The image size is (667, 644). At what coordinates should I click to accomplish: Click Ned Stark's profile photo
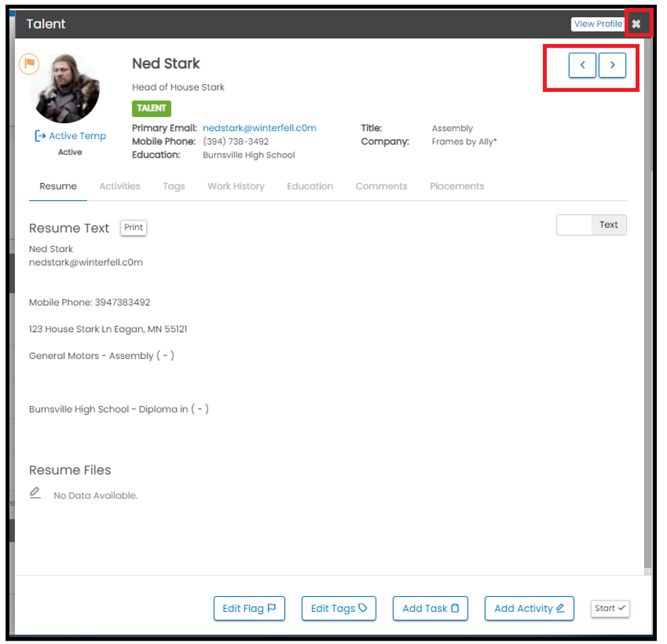[65, 88]
